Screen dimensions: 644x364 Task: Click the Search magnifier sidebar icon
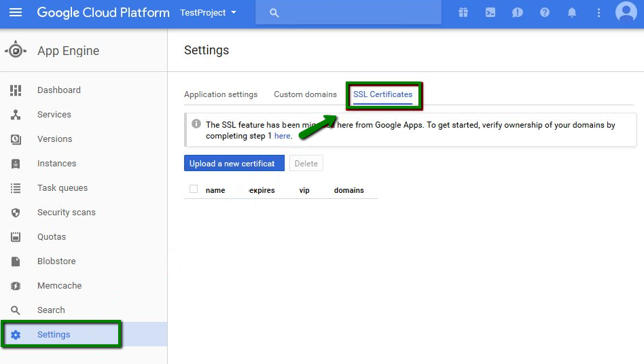tap(16, 310)
